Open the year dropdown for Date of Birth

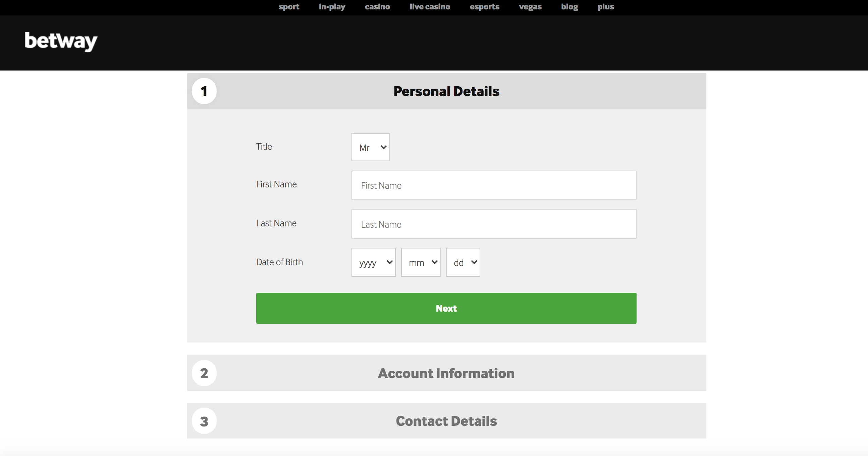(x=373, y=262)
